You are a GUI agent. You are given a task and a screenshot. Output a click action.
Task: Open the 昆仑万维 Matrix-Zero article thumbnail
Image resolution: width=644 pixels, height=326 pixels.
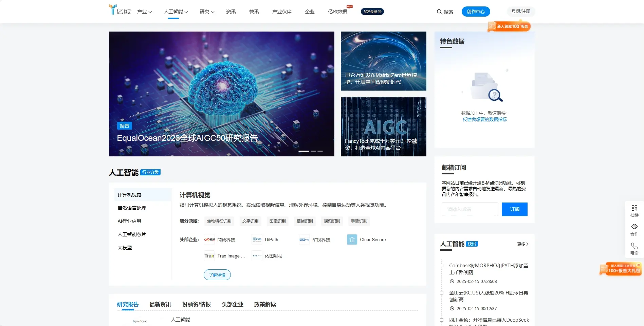(x=384, y=61)
